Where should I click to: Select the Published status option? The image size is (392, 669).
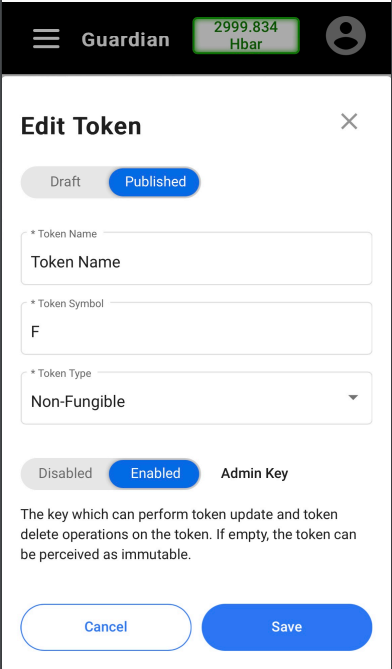155,182
